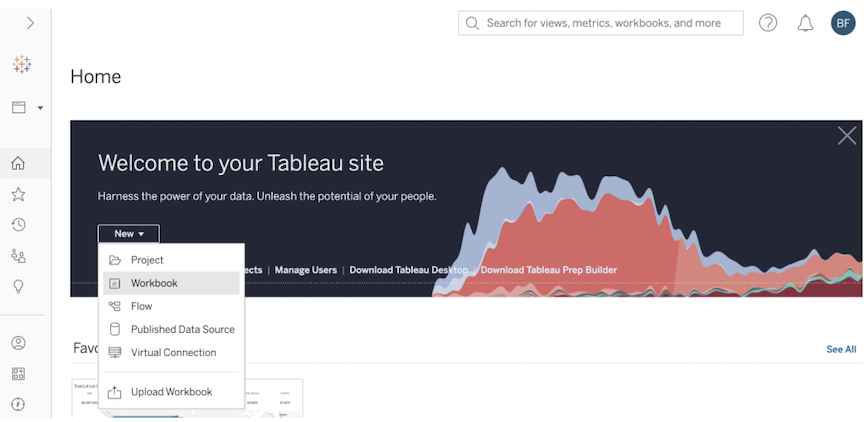
Task: Open notifications bell icon
Action: 805,23
